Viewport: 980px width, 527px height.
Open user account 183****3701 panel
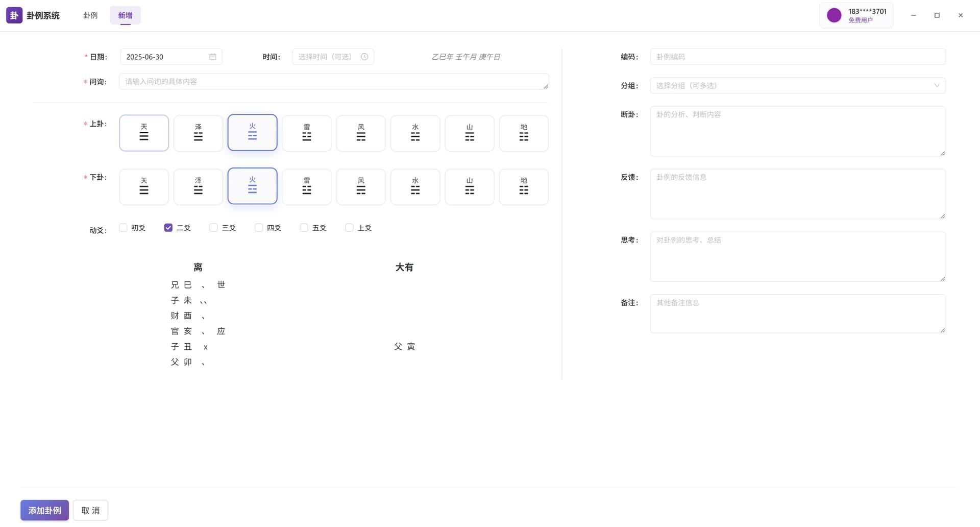point(856,15)
